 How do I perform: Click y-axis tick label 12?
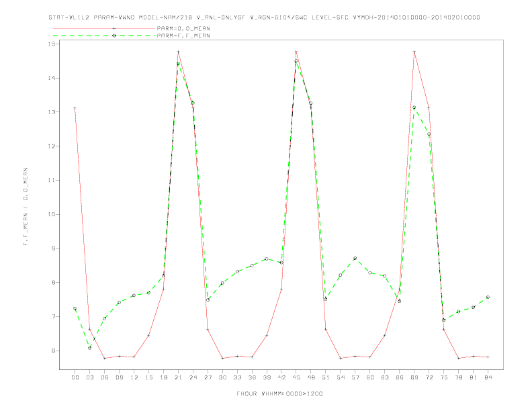coord(52,146)
